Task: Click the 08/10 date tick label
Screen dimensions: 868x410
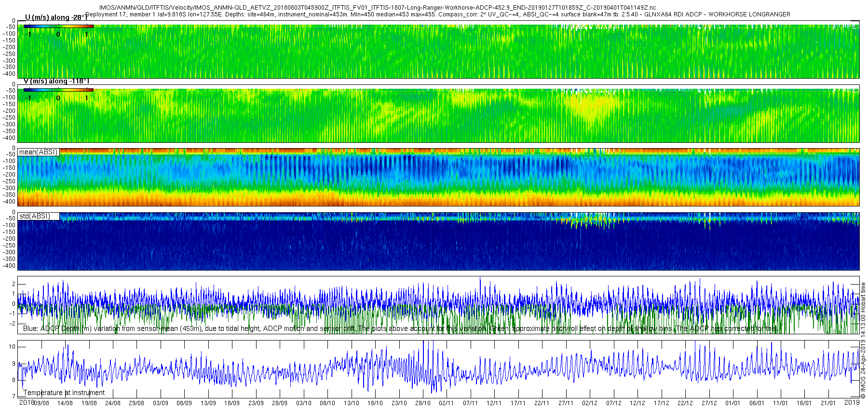Action: tap(327, 403)
